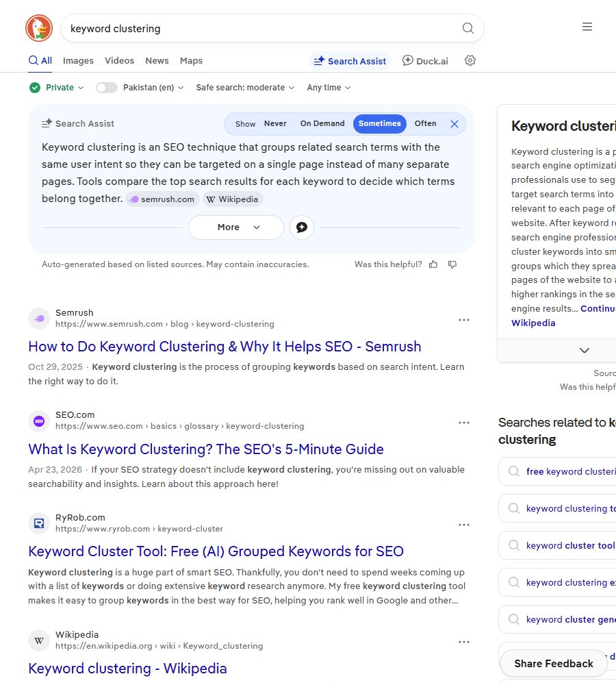616x685 pixels.
Task: Switch to the All tab
Action: [x=40, y=61]
